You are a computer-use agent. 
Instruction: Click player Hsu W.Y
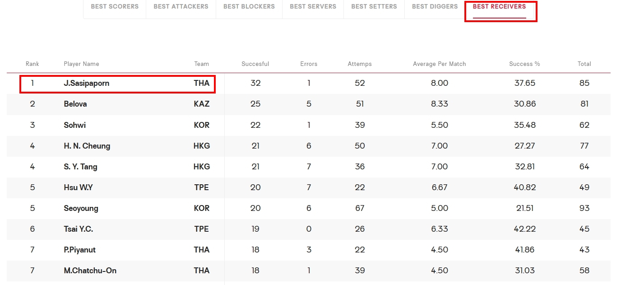[78, 187]
